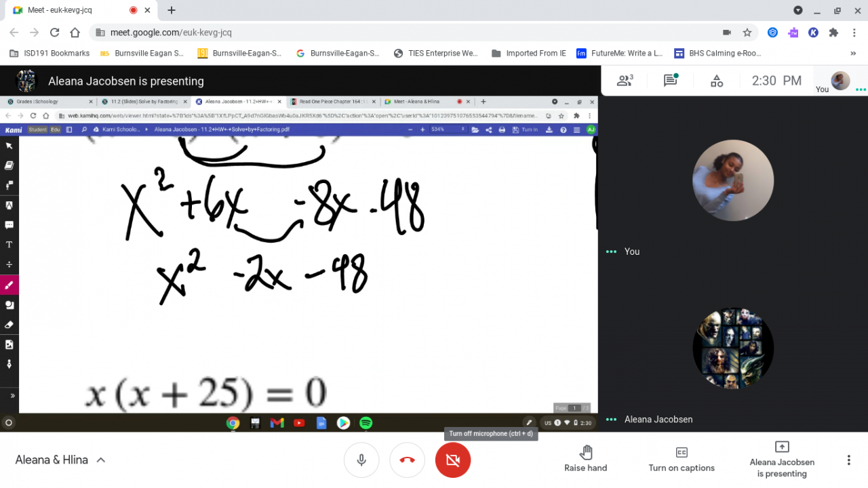Viewport: 868px width, 488px height.
Task: Raise hand in the meeting
Action: [586, 459]
